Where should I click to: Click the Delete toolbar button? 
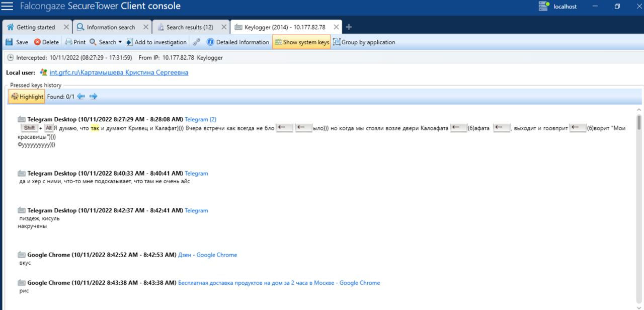pos(46,42)
